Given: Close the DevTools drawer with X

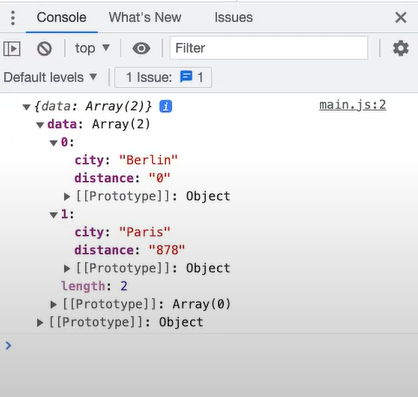Looking at the screenshot, I should 401,17.
